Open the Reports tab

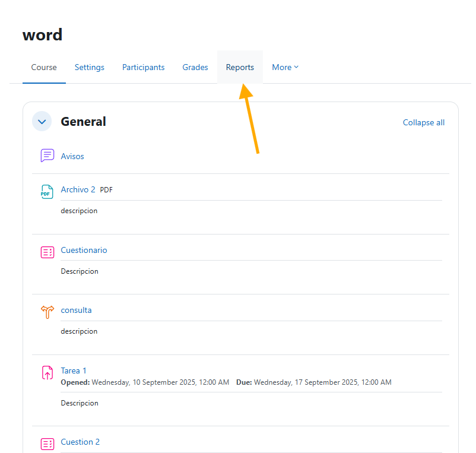[x=240, y=67]
